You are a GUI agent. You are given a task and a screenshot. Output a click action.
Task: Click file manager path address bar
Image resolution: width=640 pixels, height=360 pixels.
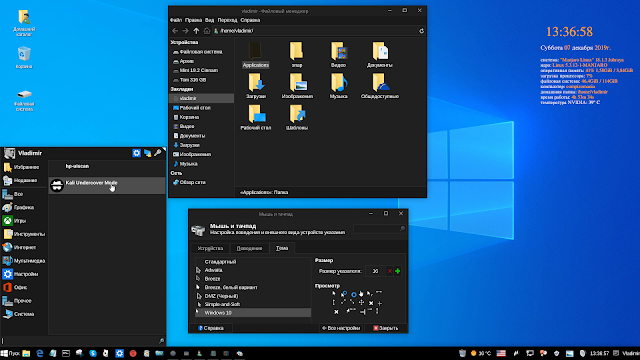click(x=314, y=31)
